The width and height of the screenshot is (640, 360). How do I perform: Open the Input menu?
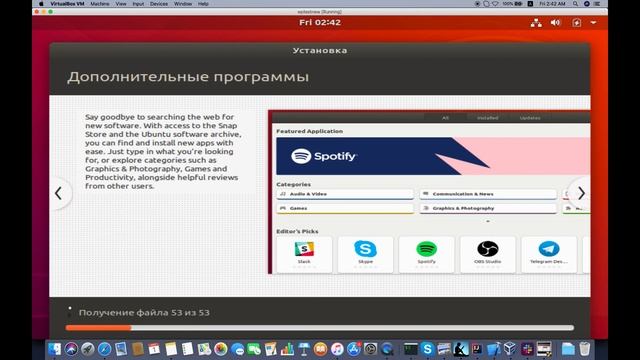click(138, 4)
